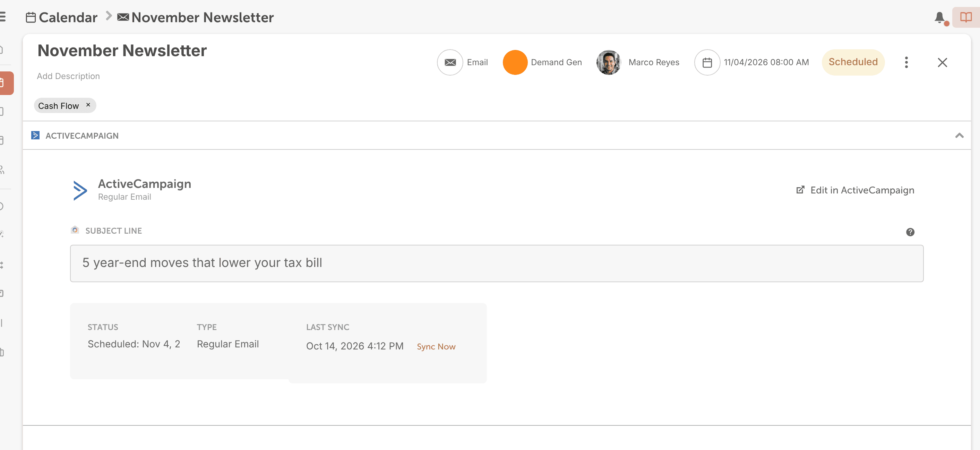This screenshot has height=450, width=980.
Task: Click the subject line help question mark
Action: 910,232
